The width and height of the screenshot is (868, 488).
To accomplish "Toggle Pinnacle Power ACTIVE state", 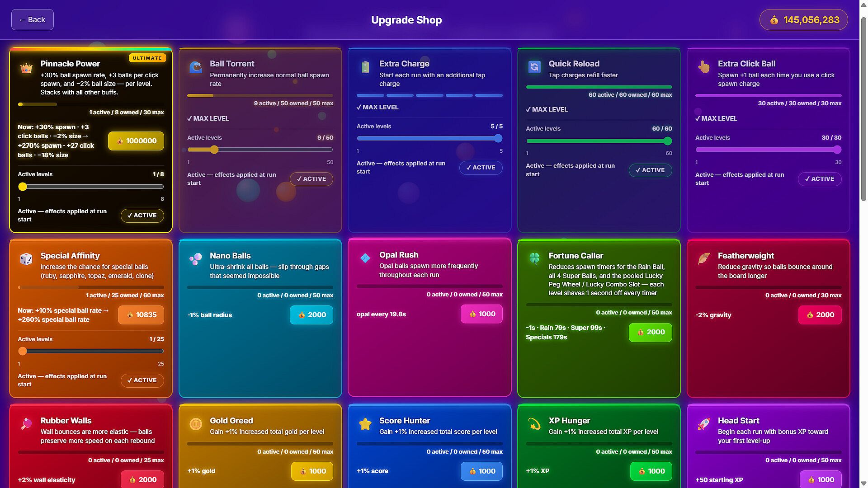I will point(142,216).
